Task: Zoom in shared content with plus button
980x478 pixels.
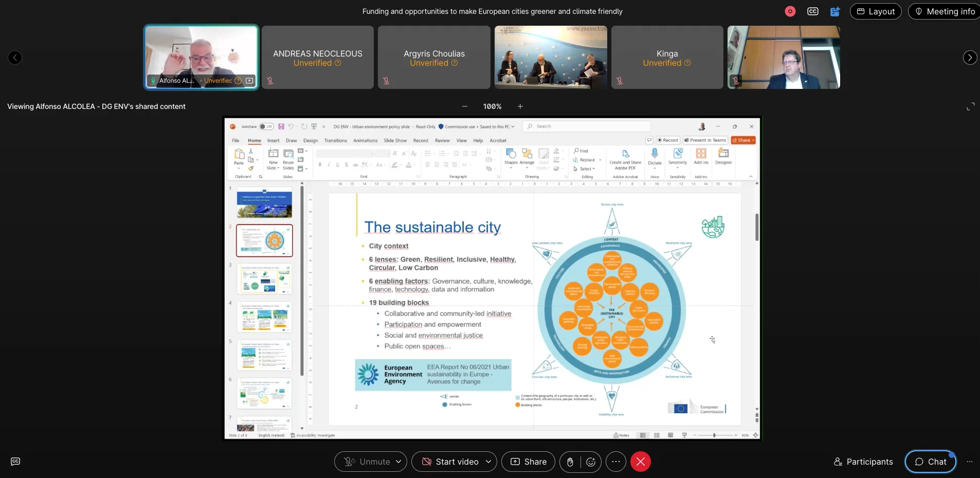Action: (520, 106)
